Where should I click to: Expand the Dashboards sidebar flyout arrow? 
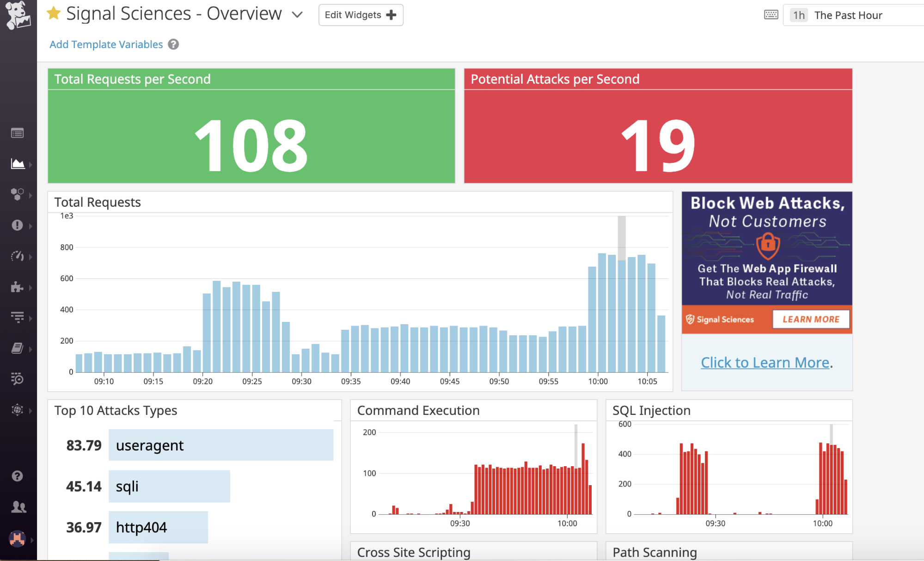[31, 164]
